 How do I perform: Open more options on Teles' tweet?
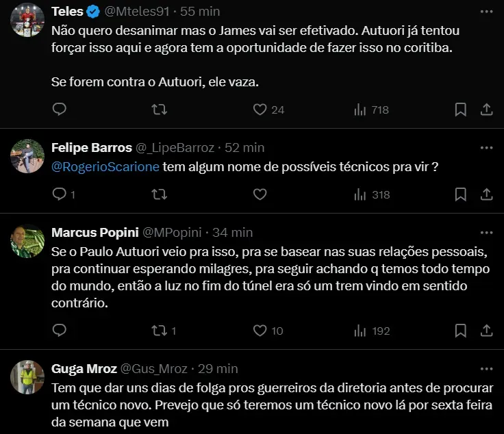[x=486, y=12]
